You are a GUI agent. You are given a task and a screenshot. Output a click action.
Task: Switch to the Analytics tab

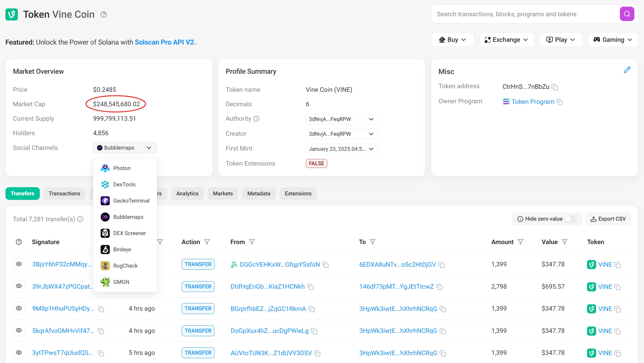click(187, 194)
